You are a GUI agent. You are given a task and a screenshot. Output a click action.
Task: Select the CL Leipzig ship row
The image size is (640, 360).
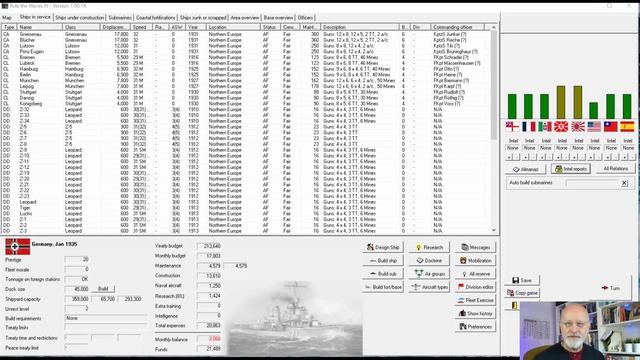(245, 87)
